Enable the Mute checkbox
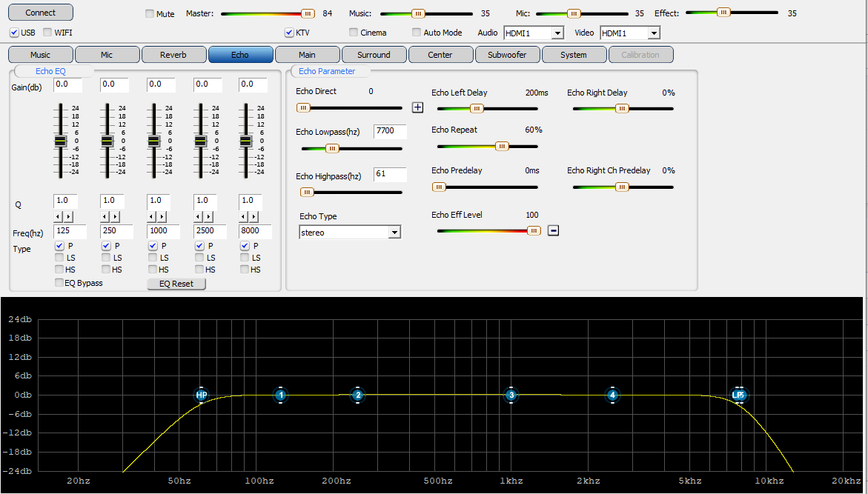The height and width of the screenshot is (494, 868). click(x=150, y=14)
